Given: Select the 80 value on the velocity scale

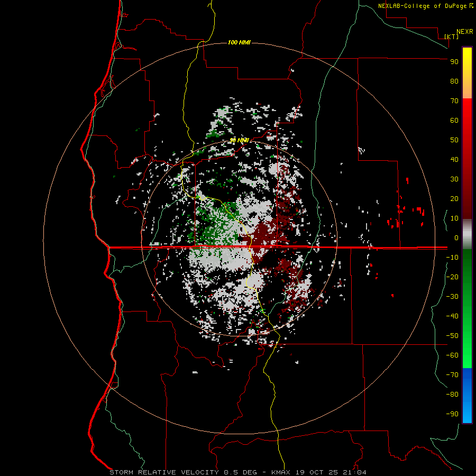Looking at the screenshot, I should tap(454, 81).
